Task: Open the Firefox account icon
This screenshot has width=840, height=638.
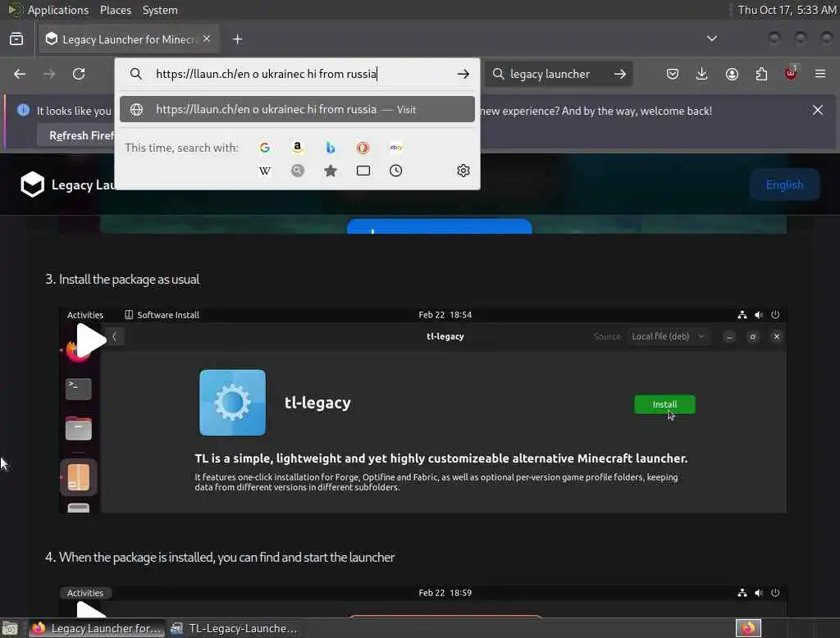Action: (732, 74)
